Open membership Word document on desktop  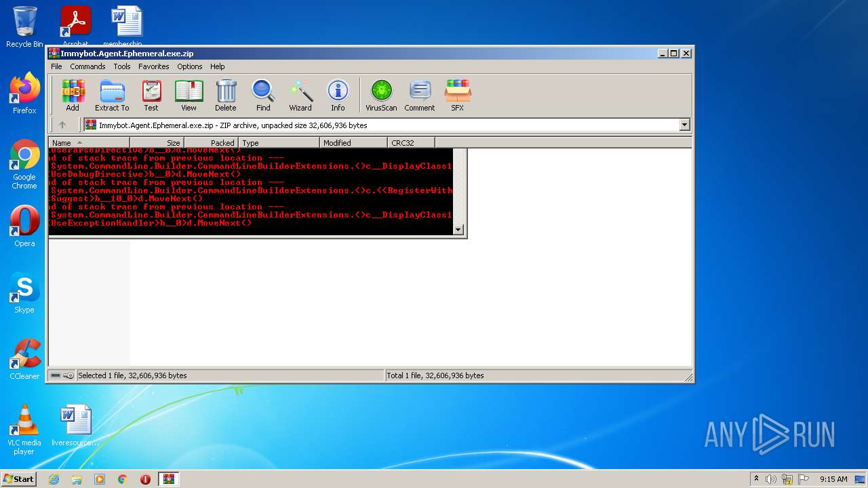click(x=127, y=26)
